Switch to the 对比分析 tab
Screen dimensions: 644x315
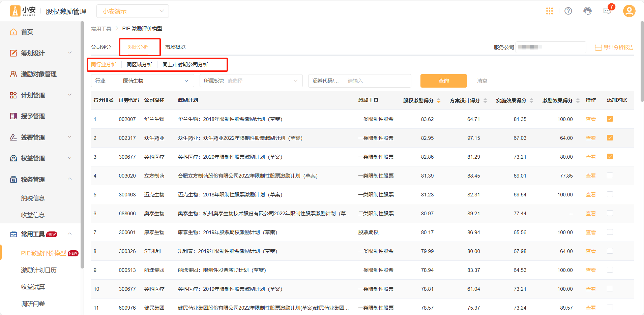pos(138,47)
